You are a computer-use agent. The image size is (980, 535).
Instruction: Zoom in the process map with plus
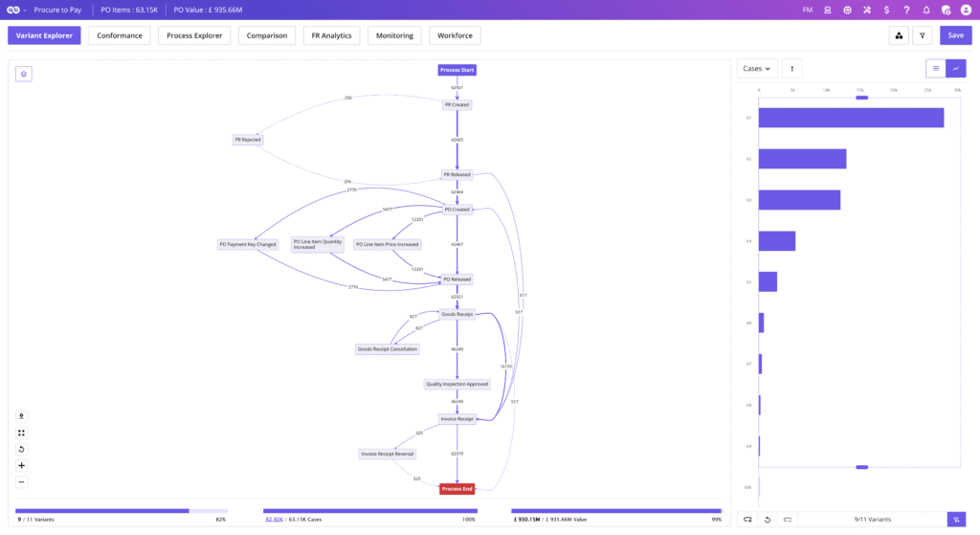(22, 465)
